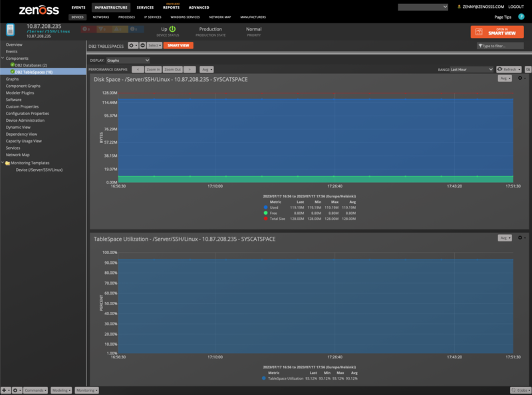Click the Zoom In graph button
The width and height of the screenshot is (532, 395).
[153, 69]
